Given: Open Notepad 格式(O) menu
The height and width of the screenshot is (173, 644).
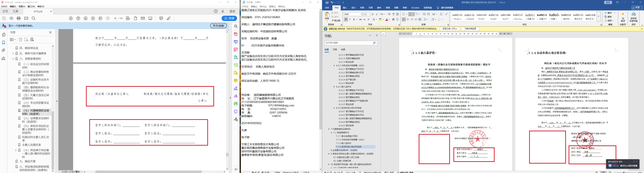Looking at the screenshot, I should click(x=263, y=7).
